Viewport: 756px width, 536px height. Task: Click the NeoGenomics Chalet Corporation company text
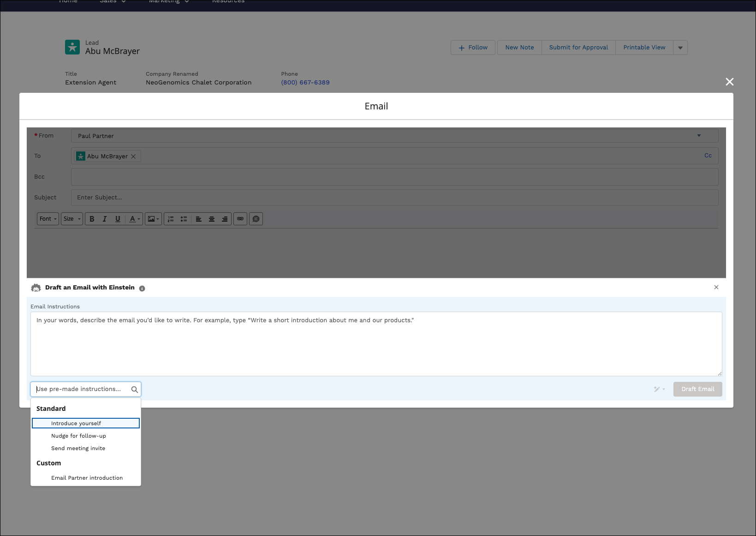point(199,83)
